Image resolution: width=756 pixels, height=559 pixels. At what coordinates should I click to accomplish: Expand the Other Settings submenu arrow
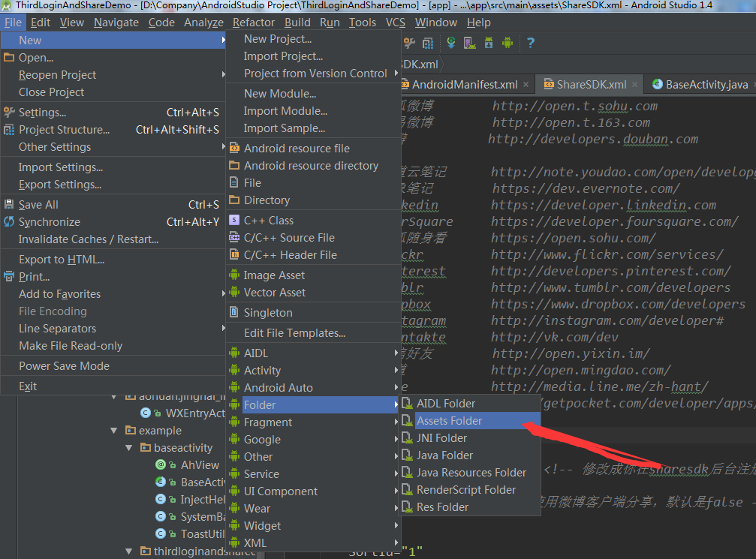(223, 146)
